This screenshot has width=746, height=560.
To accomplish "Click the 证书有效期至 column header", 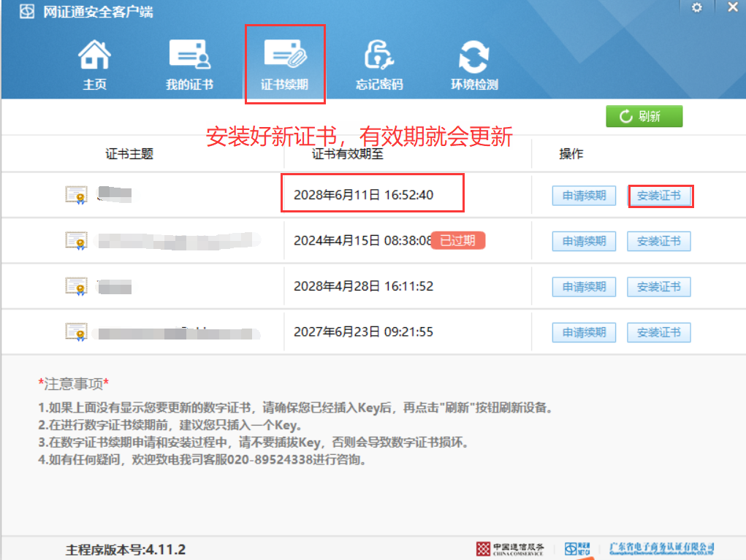I will (348, 154).
